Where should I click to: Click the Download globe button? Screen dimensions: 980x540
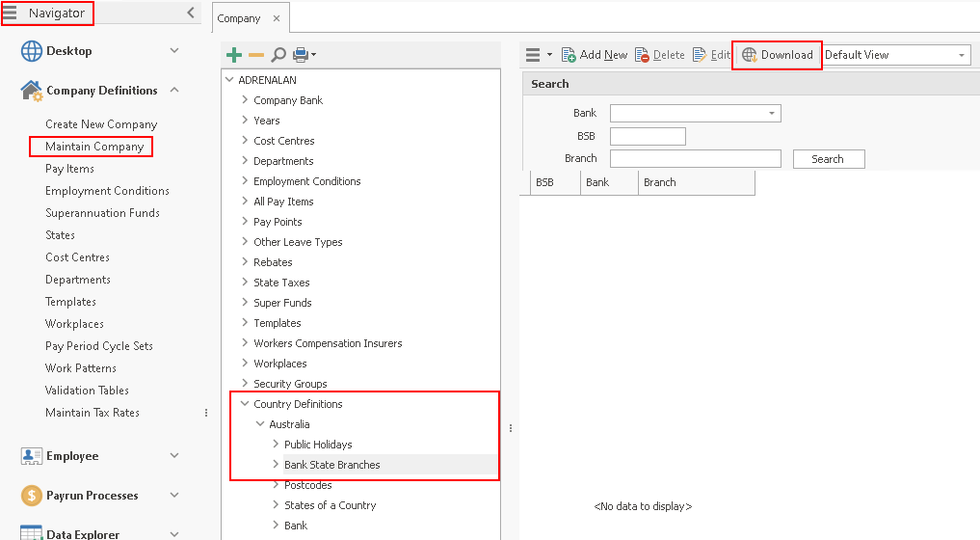(778, 55)
